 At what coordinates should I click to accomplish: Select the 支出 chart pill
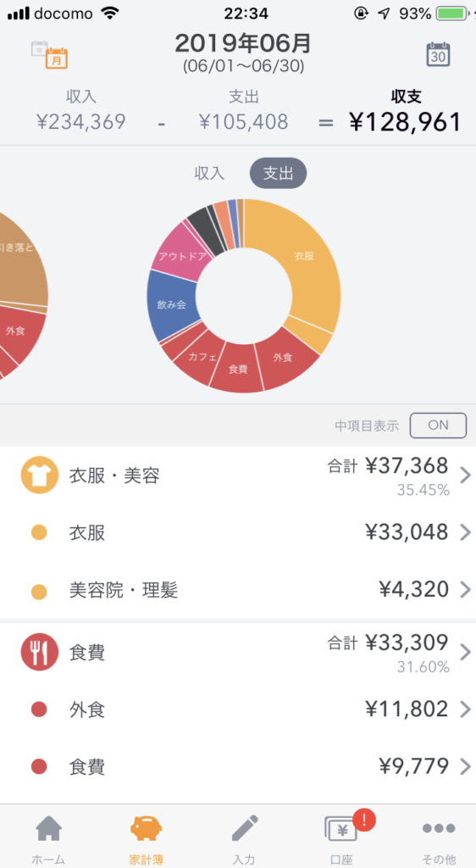click(x=278, y=173)
